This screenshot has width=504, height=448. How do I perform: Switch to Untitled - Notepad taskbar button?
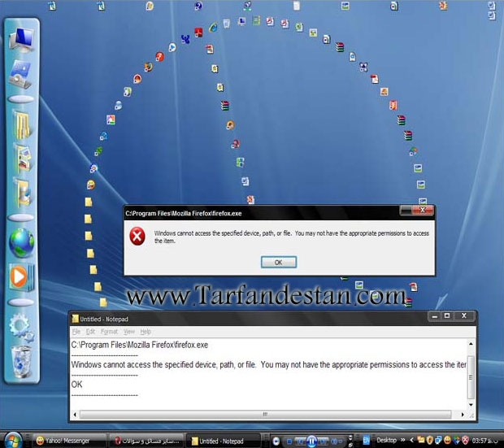pyautogui.click(x=223, y=441)
